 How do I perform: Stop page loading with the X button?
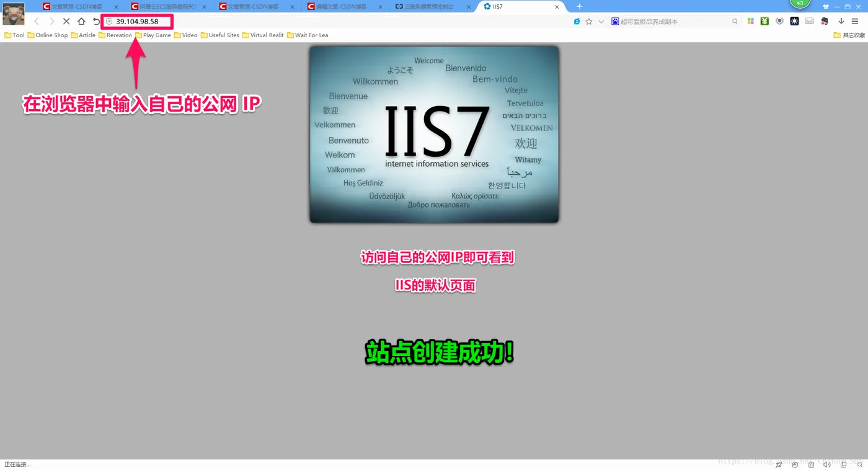pos(66,21)
